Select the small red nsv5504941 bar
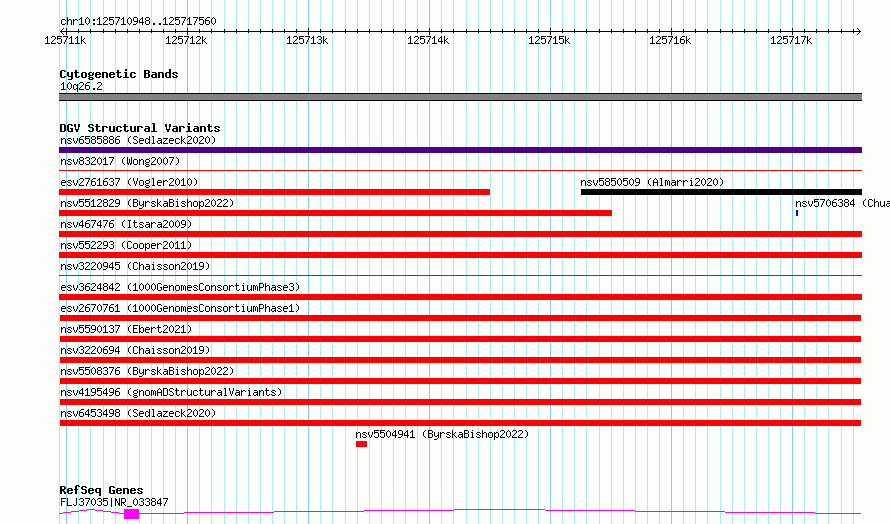Screen dimensions: 890x524 click(362, 444)
